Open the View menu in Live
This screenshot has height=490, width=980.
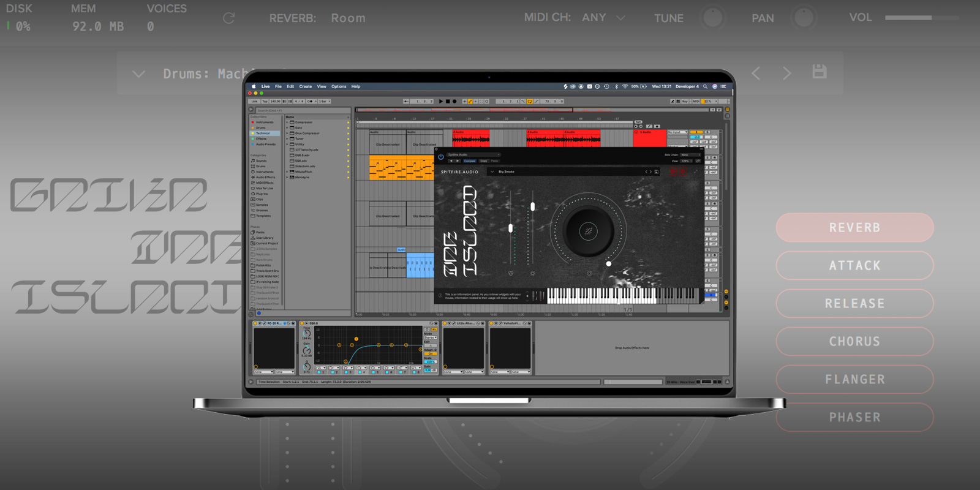click(322, 86)
